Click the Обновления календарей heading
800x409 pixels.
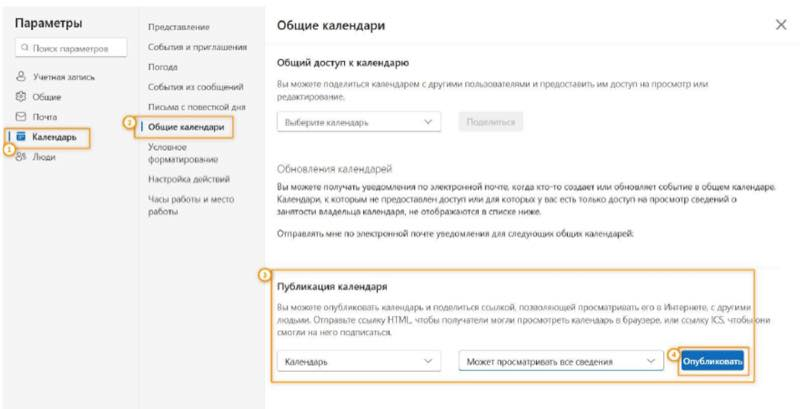334,168
